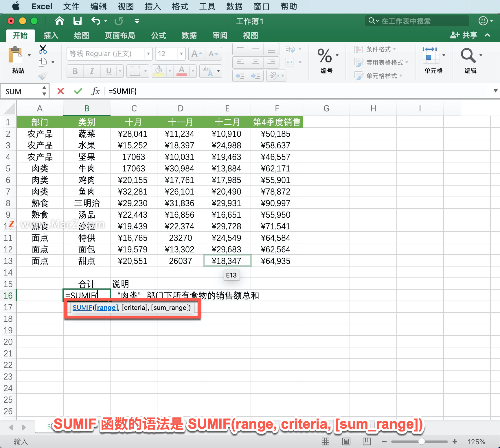Open the font name dropdown
The image size is (500, 448).
point(148,54)
